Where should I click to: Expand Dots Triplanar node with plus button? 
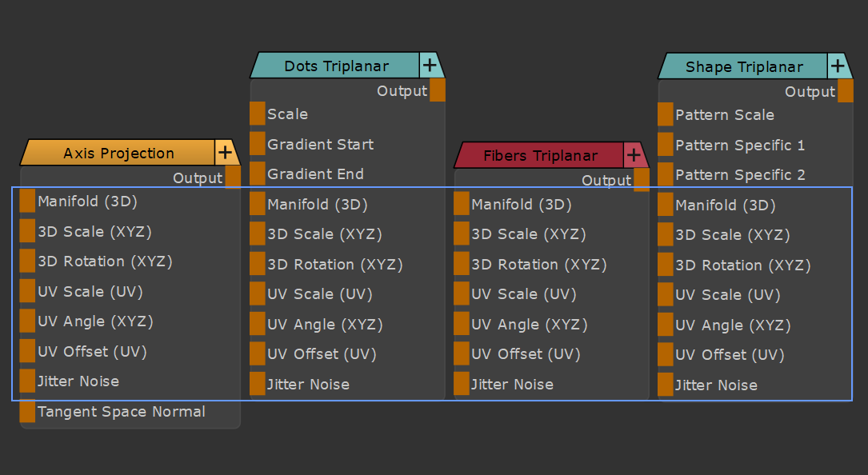(x=430, y=65)
